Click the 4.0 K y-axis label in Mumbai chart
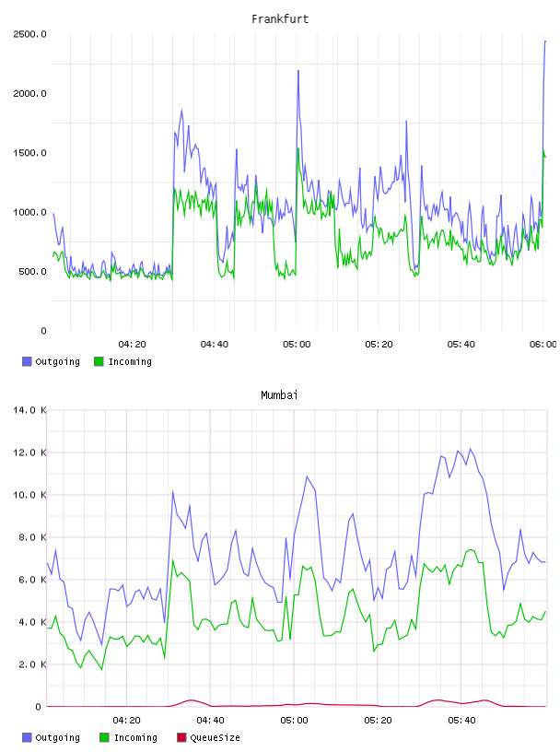The height and width of the screenshot is (752, 560). (x=32, y=622)
